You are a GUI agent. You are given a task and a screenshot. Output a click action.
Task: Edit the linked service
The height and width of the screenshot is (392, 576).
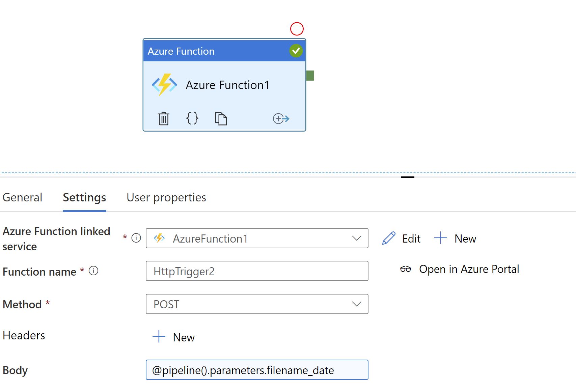(402, 239)
